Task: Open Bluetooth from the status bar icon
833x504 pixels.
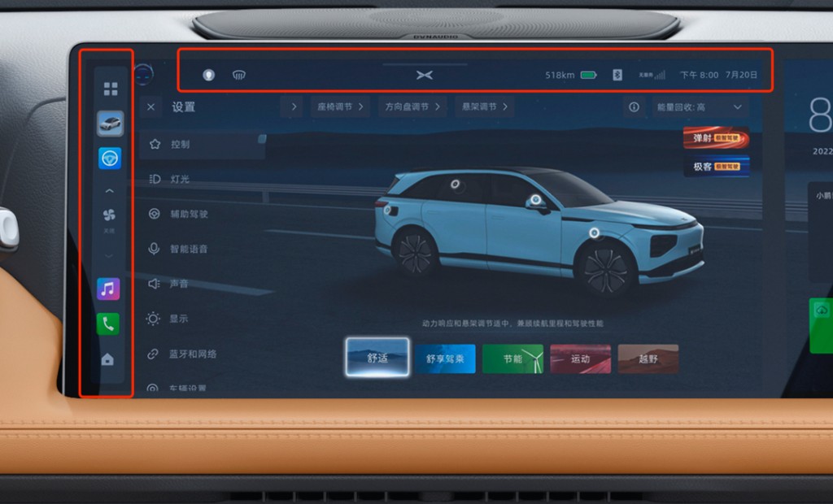Action: coord(617,75)
